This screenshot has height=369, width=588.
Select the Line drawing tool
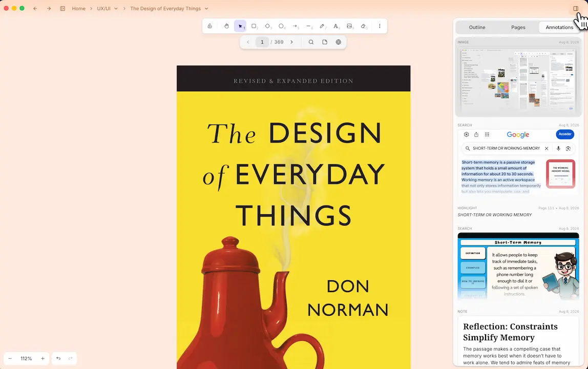tap(309, 26)
